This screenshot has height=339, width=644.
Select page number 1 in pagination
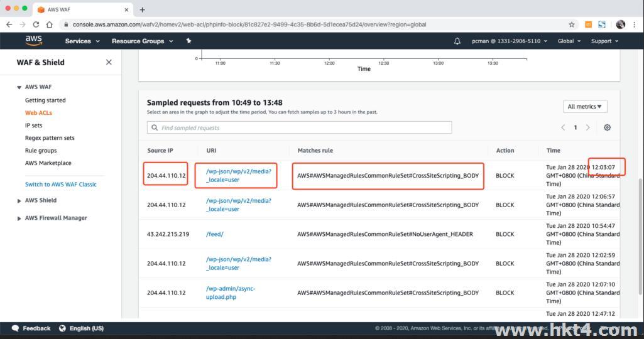click(x=576, y=127)
